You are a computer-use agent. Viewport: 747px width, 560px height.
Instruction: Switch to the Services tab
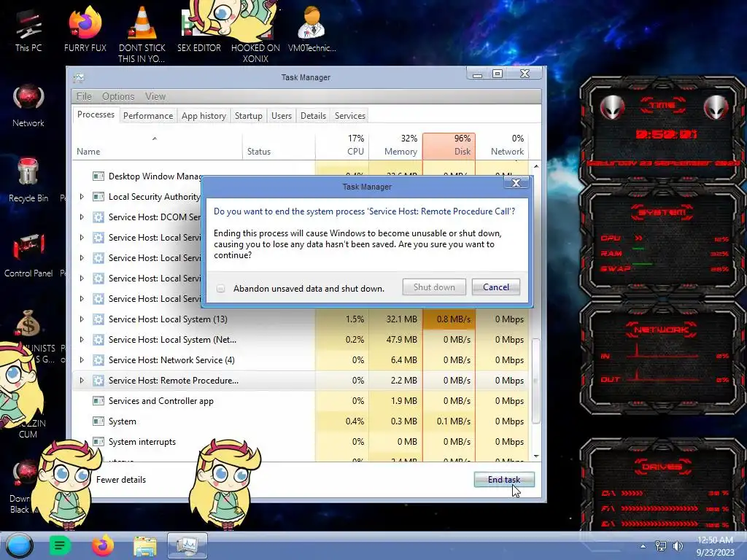(x=350, y=116)
